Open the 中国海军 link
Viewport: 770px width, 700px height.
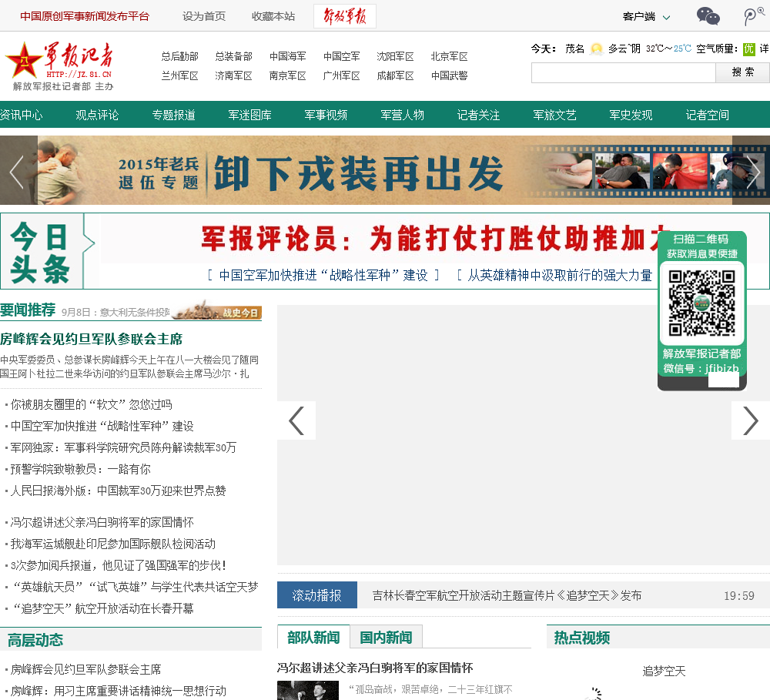[x=288, y=56]
